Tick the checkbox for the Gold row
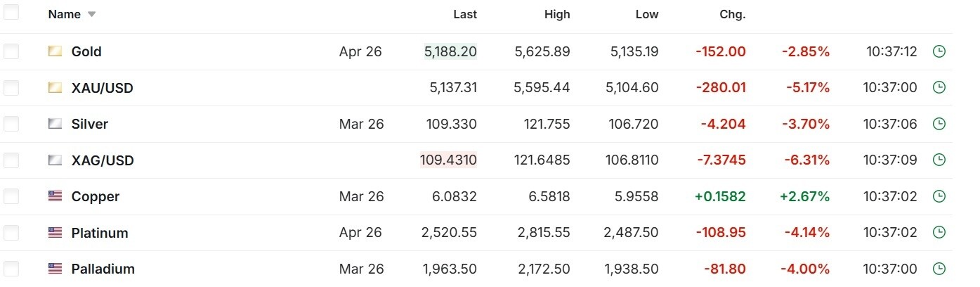Viewport: 980px width, 287px height. tap(11, 51)
